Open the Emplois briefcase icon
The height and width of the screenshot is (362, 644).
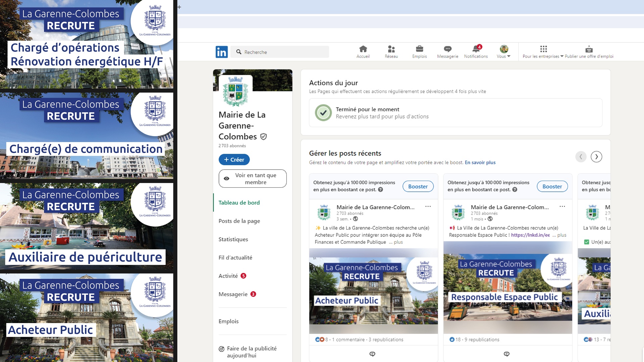tap(419, 49)
